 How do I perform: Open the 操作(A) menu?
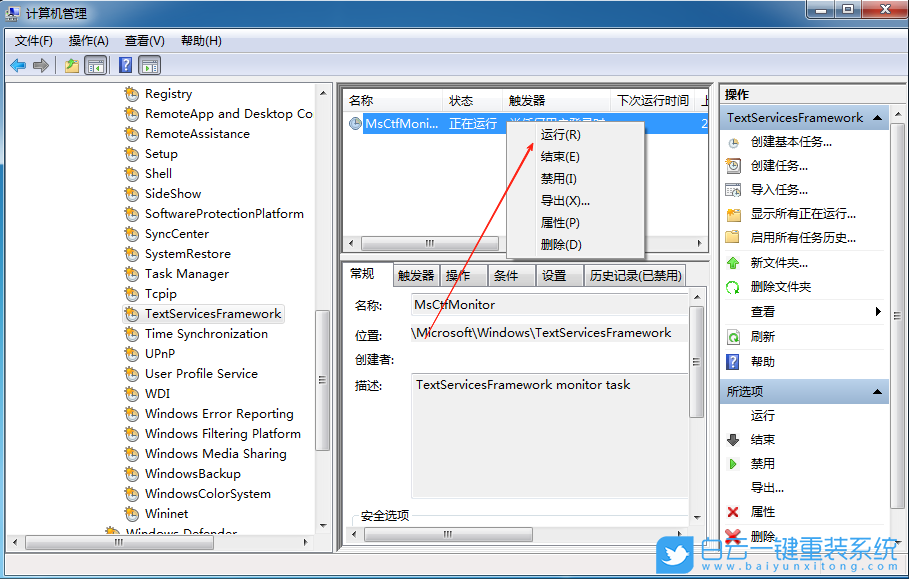click(89, 41)
